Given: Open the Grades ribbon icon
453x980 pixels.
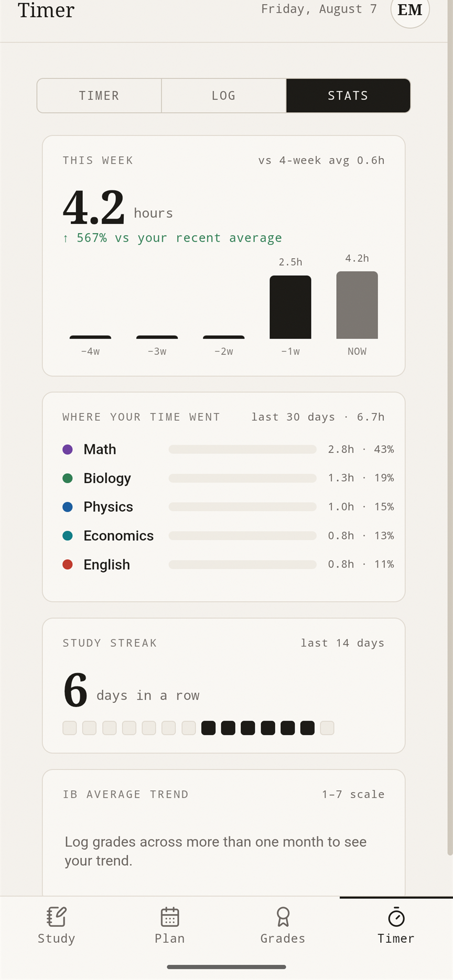Looking at the screenshot, I should click(283, 917).
